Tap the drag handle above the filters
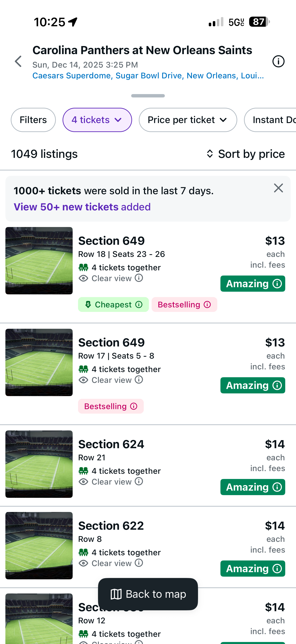Viewport: 296px width, 644px height. tap(148, 96)
